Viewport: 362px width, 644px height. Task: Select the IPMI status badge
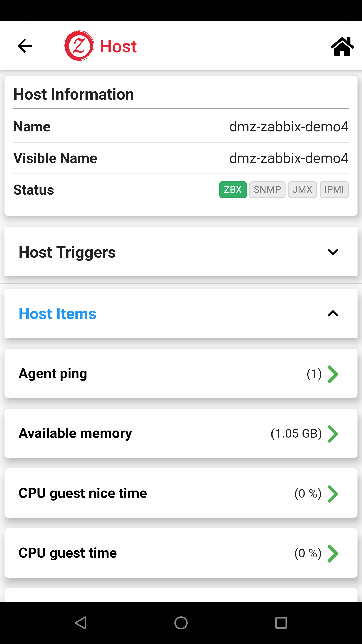click(334, 190)
